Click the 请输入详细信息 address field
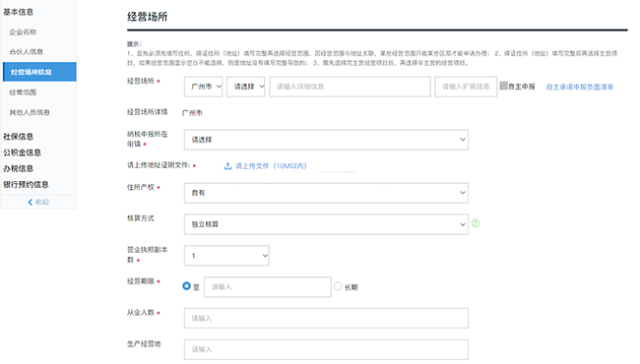The image size is (640, 364). click(350, 87)
